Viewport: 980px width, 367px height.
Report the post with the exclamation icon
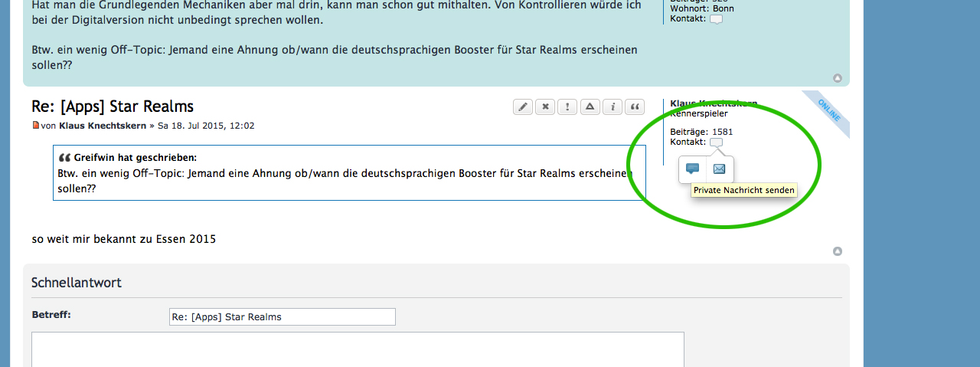tap(567, 107)
